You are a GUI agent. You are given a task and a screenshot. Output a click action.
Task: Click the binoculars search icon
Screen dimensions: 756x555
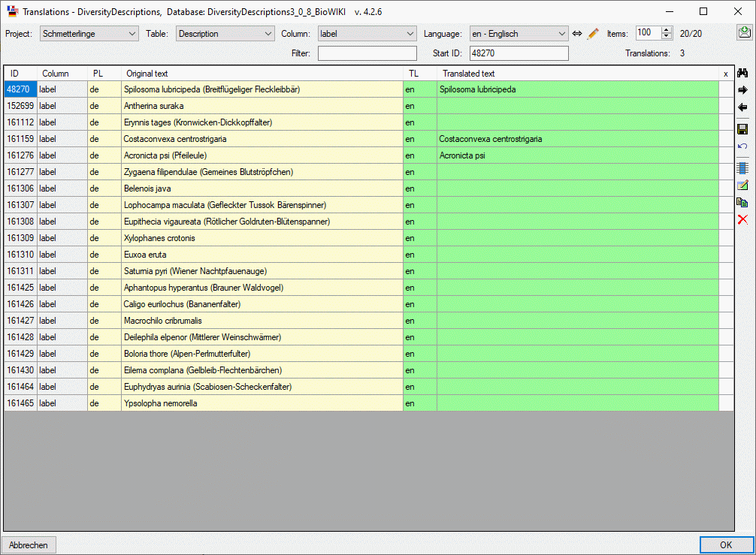click(742, 73)
